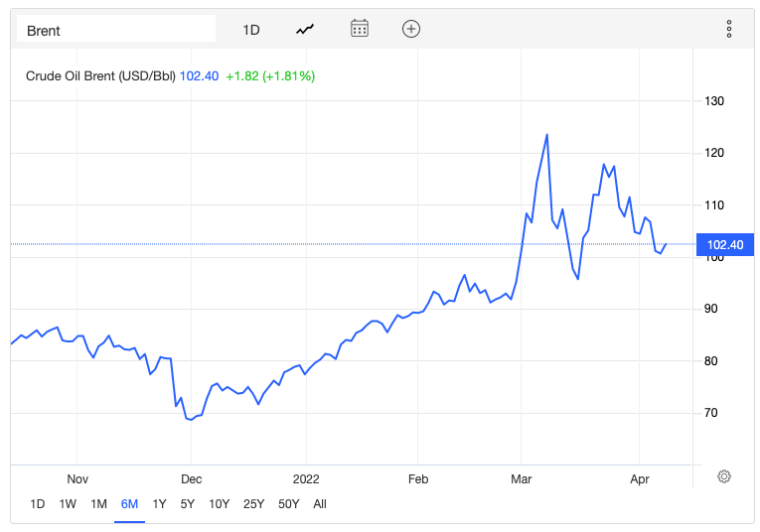Select the 1M time range tab
This screenshot has width=760, height=532.
99,504
